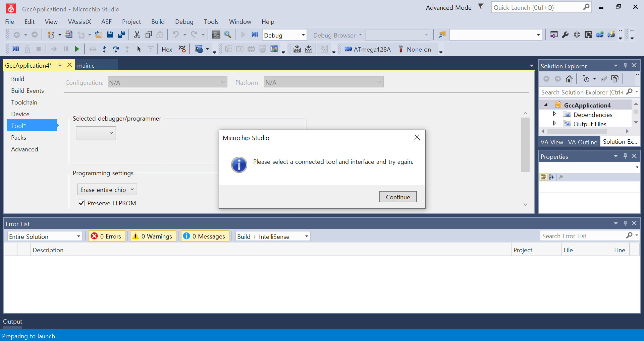This screenshot has width=644, height=341.
Task: Open the VAssistX menu
Action: pyautogui.click(x=79, y=21)
